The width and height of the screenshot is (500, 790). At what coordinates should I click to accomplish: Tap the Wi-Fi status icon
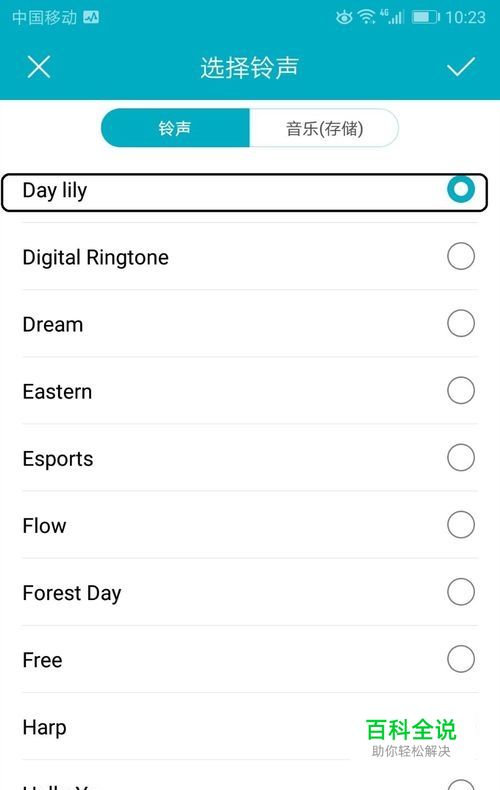tap(366, 17)
